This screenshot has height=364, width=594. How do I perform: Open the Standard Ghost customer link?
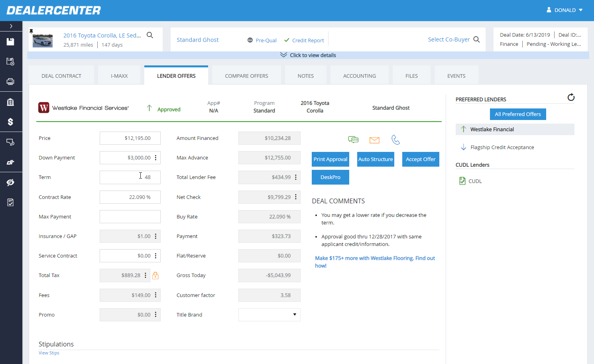[198, 40]
